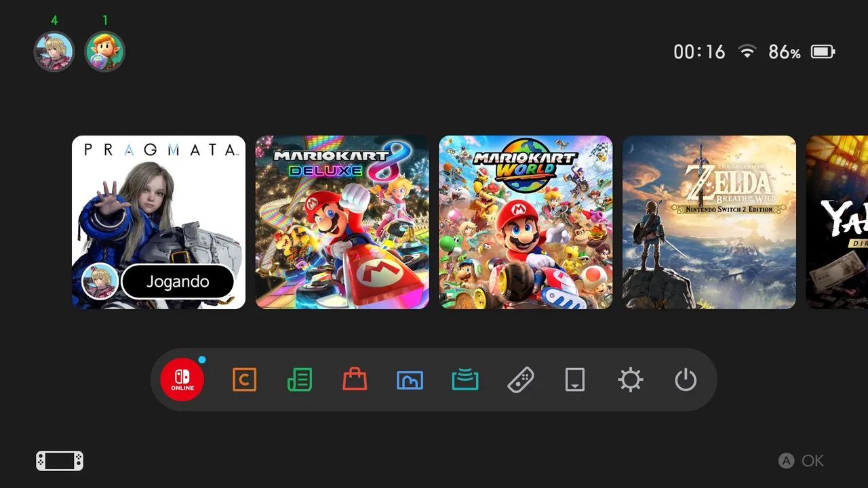
Task: Open the News icon
Action: (300, 380)
